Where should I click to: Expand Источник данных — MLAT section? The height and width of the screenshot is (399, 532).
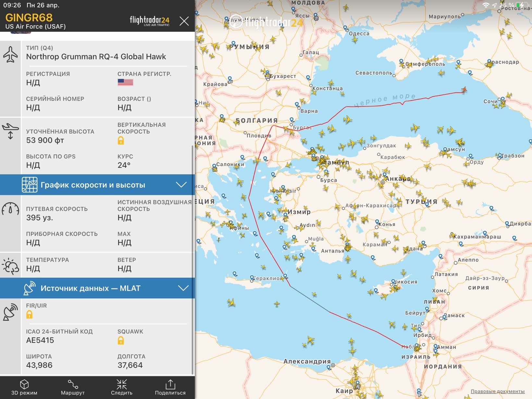97,288
